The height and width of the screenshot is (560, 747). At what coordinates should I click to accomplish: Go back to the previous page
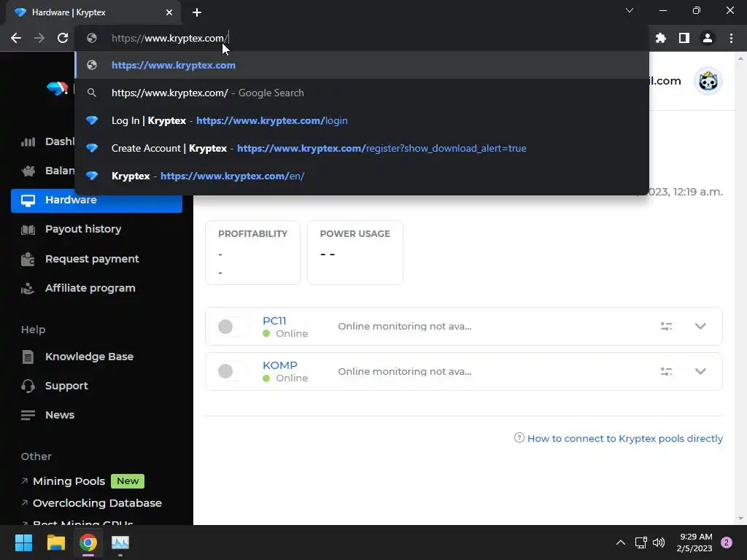(x=16, y=38)
